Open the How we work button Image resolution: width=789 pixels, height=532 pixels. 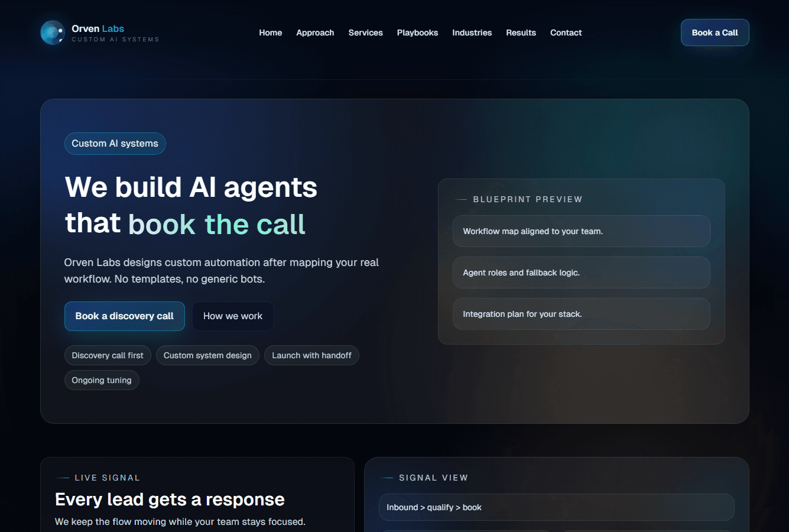click(x=233, y=316)
